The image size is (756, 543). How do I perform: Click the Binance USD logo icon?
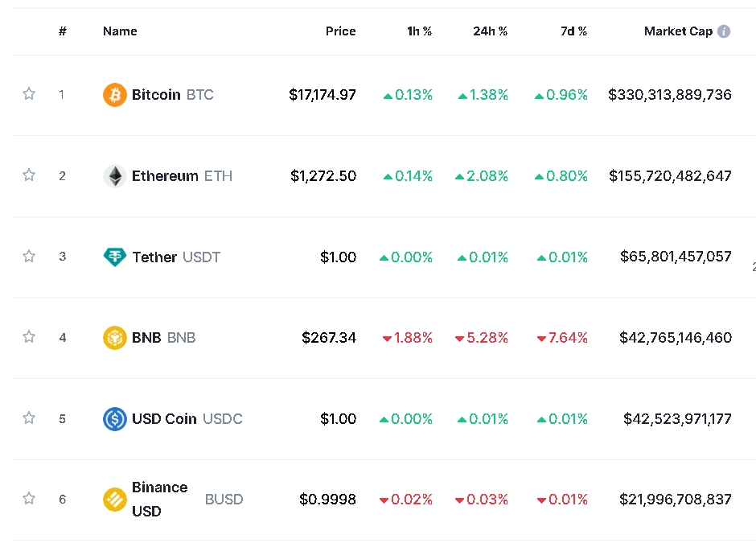pyautogui.click(x=115, y=500)
